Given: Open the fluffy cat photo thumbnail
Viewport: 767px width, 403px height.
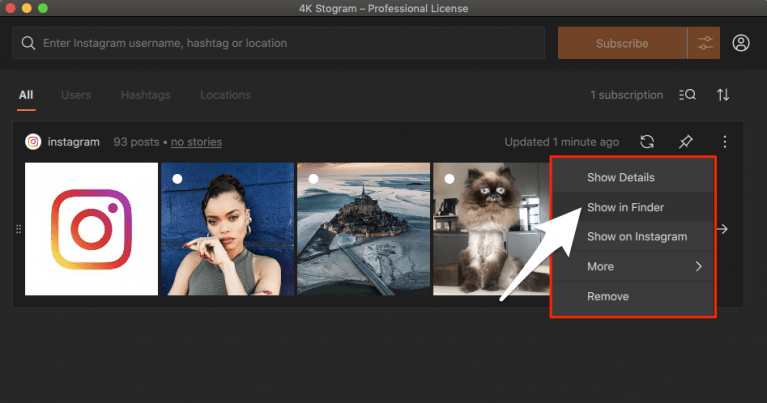Looking at the screenshot, I should (x=492, y=229).
